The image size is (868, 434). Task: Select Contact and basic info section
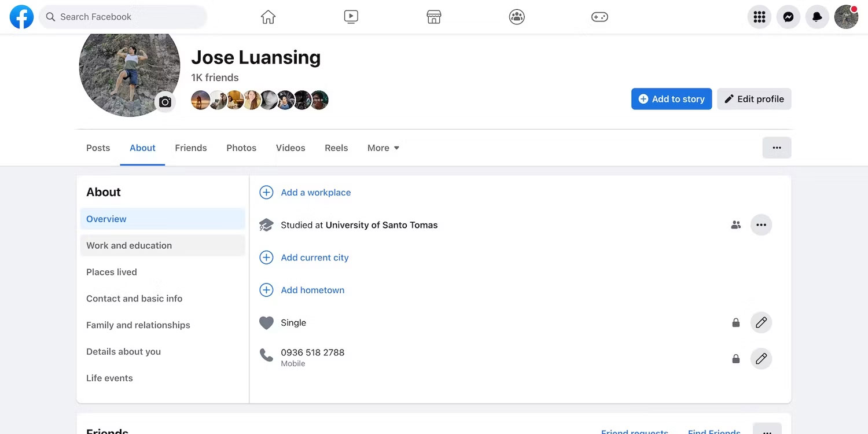pyautogui.click(x=134, y=299)
